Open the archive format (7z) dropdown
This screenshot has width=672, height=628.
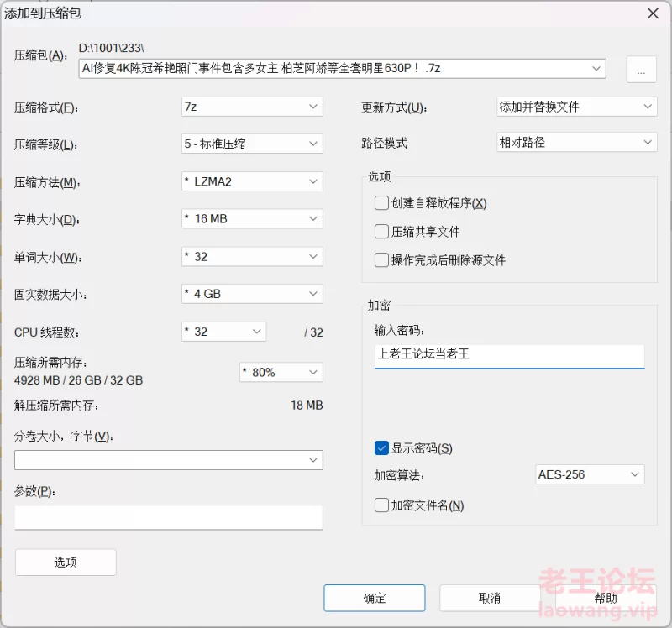252,107
